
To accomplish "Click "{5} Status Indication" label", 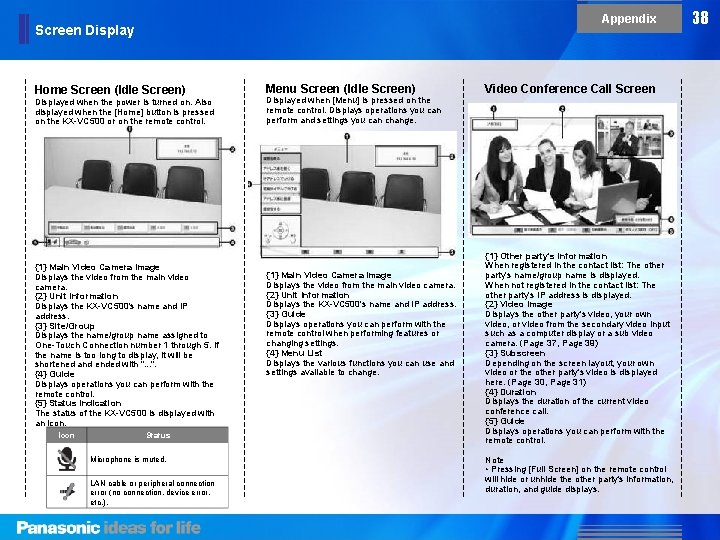I will point(78,403).
